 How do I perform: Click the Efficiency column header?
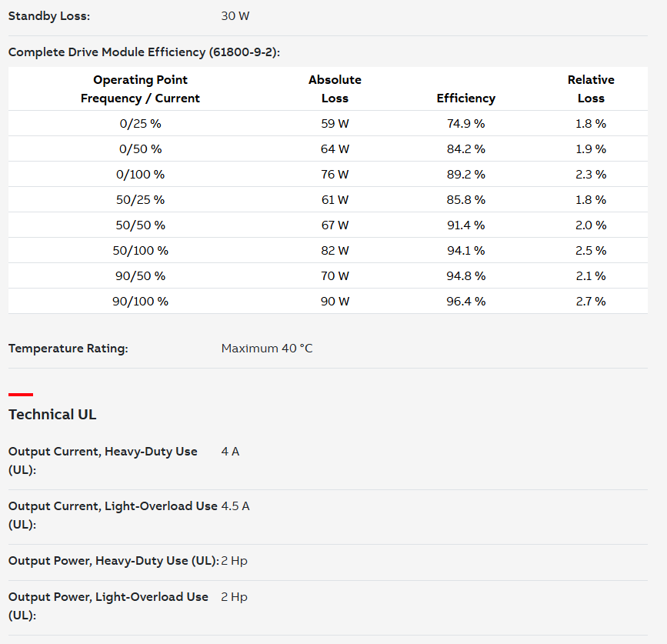(x=465, y=98)
